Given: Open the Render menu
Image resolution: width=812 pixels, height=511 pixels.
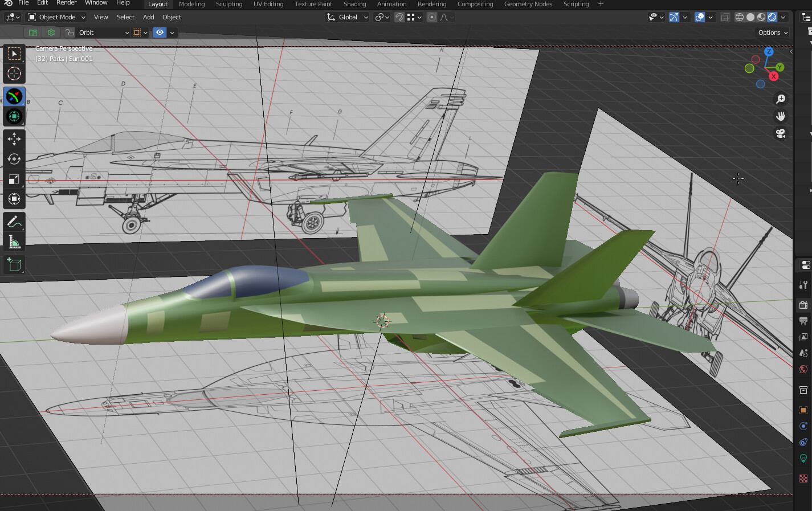Looking at the screenshot, I should (x=66, y=3).
